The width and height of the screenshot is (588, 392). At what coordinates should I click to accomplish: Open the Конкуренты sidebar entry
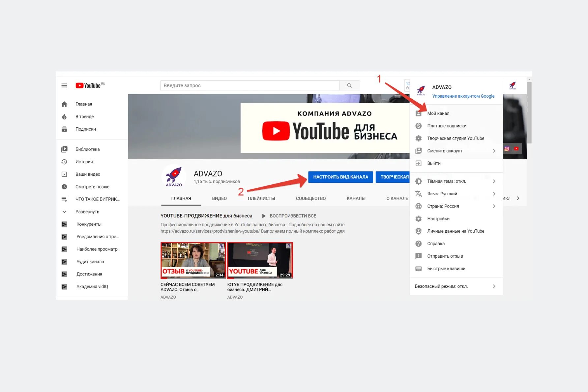point(89,224)
